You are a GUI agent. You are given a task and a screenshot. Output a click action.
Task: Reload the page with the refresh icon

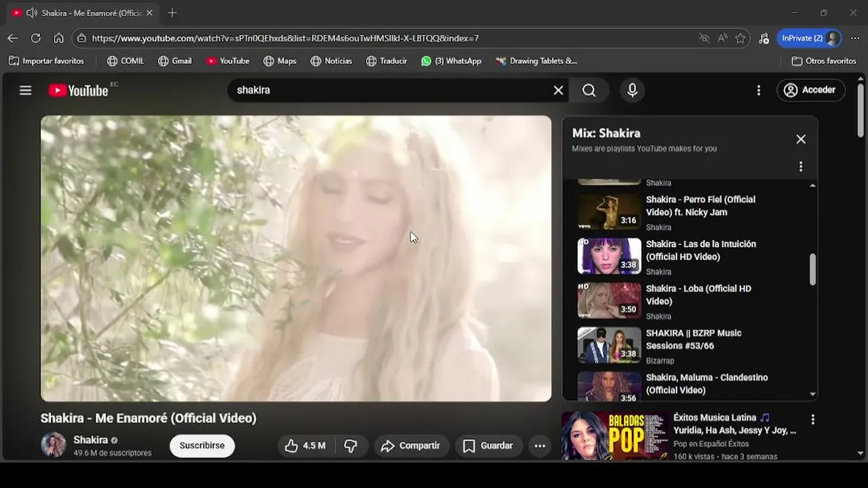click(36, 38)
